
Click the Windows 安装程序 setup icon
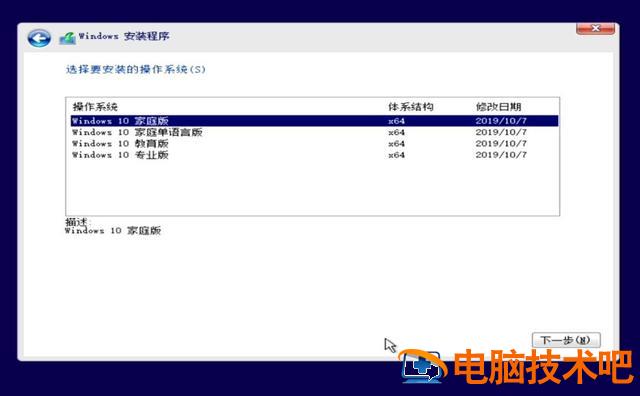pos(67,38)
